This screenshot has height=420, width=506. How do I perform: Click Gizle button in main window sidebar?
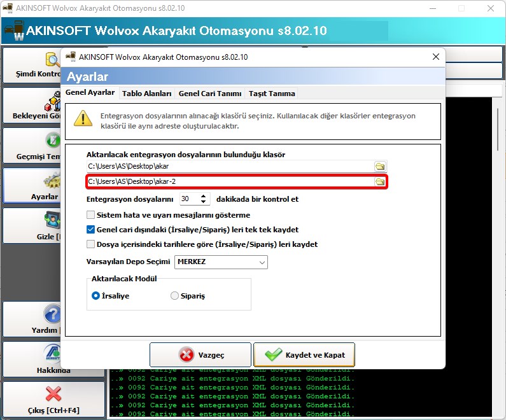tap(32, 225)
